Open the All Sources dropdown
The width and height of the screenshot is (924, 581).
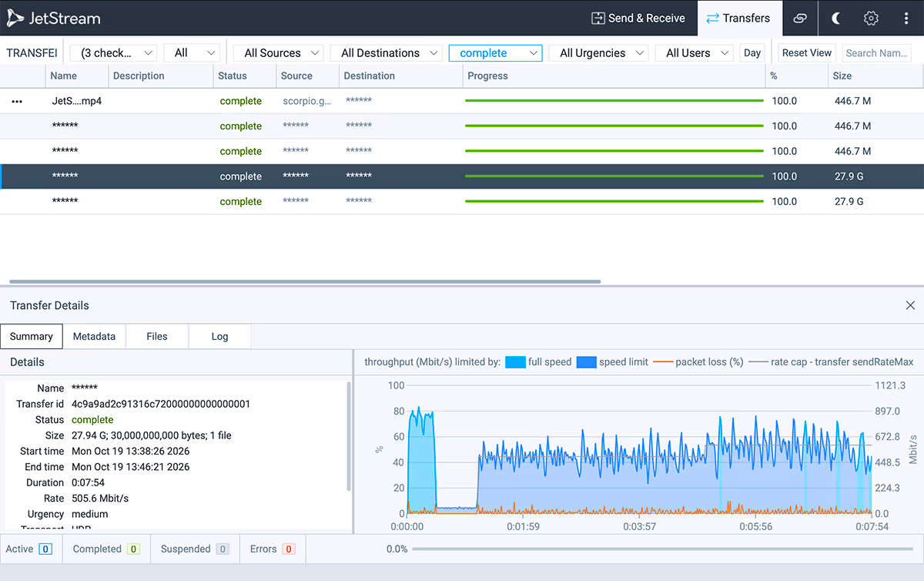(x=278, y=53)
